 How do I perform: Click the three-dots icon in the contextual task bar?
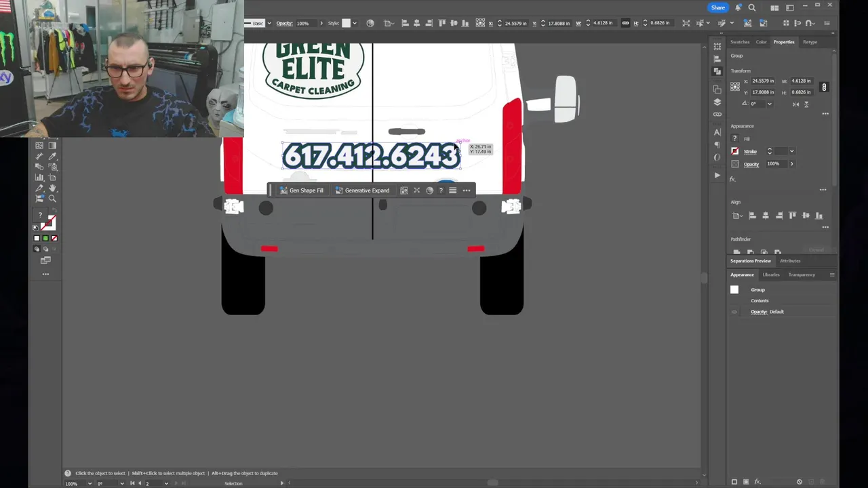click(467, 190)
